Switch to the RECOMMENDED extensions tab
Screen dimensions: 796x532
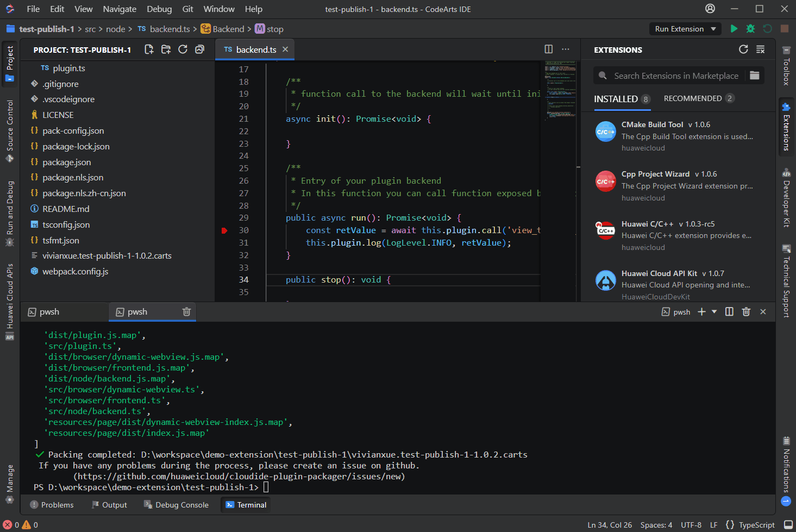(692, 98)
